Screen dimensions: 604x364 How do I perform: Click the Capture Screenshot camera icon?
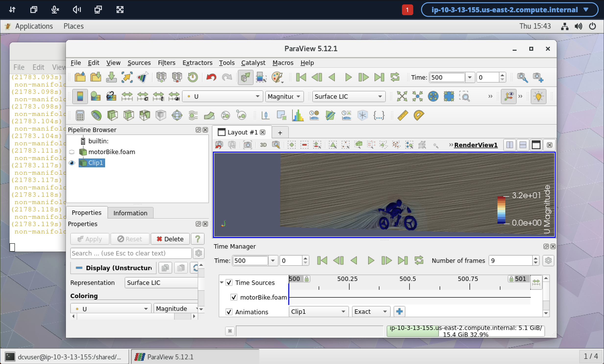[x=247, y=145]
